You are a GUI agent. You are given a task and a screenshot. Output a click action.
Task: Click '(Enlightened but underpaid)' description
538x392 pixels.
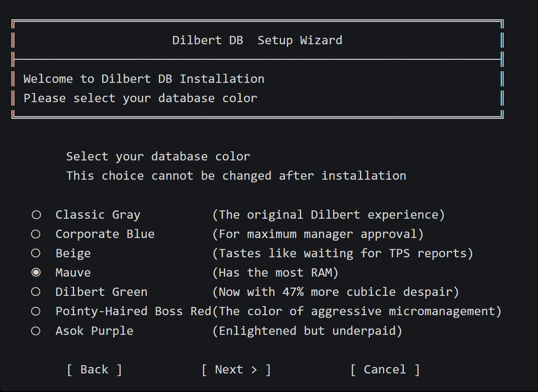click(307, 331)
